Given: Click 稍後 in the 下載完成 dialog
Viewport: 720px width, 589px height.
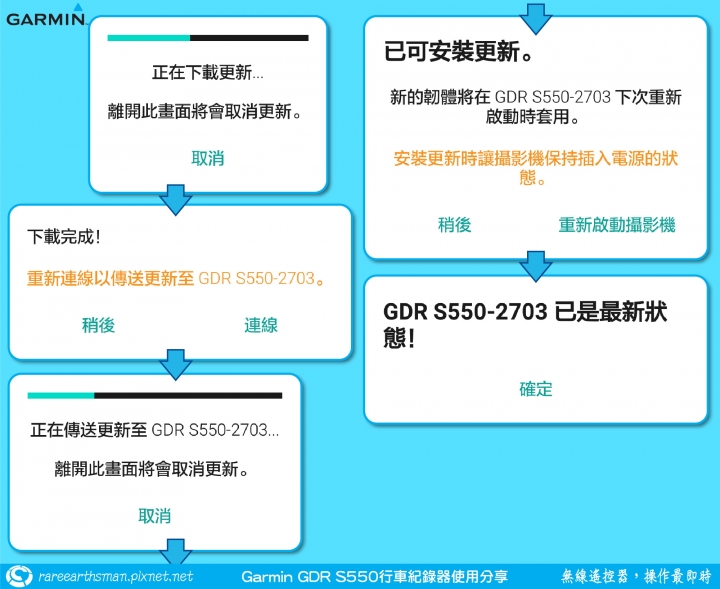Looking at the screenshot, I should (x=98, y=325).
